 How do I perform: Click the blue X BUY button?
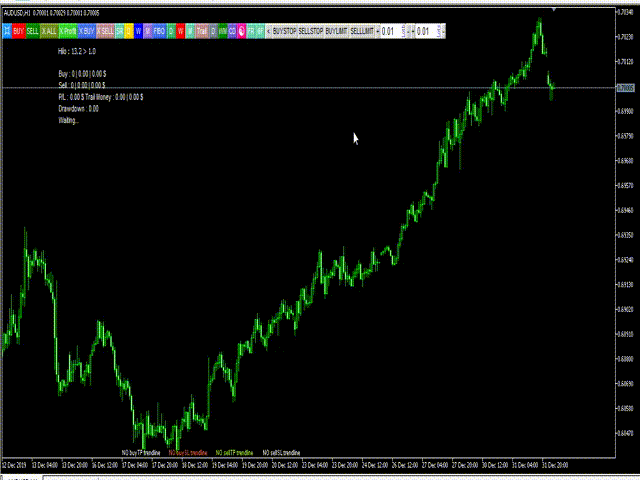point(87,31)
